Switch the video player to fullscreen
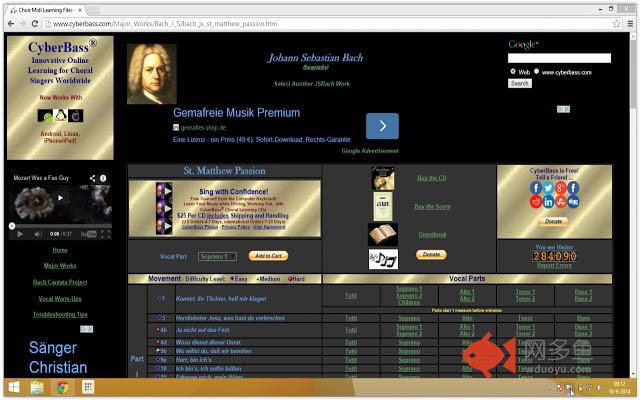Image resolution: width=640 pixels, height=400 pixels. (x=105, y=234)
